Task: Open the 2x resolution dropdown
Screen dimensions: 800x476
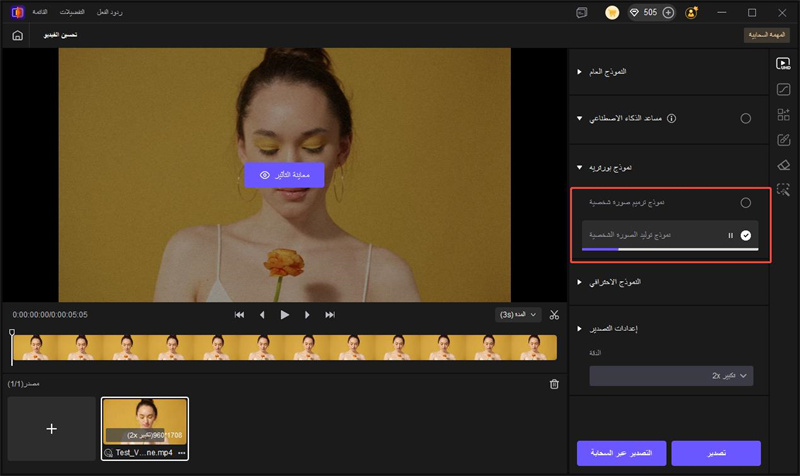Action: (670, 375)
